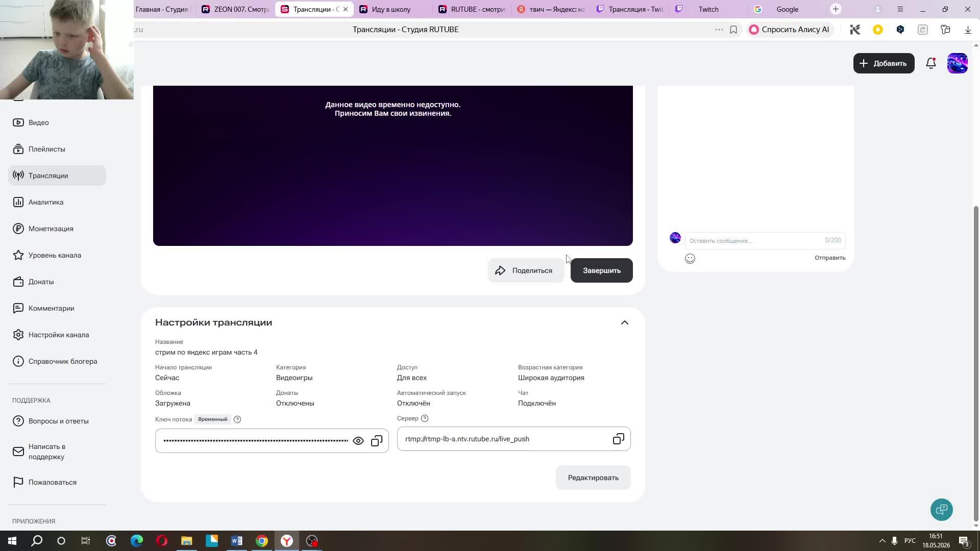Collapse the Настройки трансляции section
This screenshot has height=551, width=980.
[625, 322]
